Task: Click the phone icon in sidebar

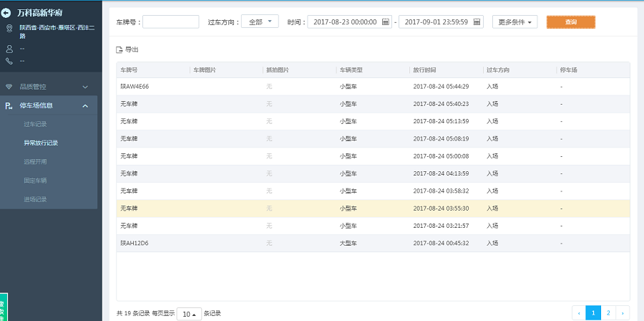Action: 9,61
